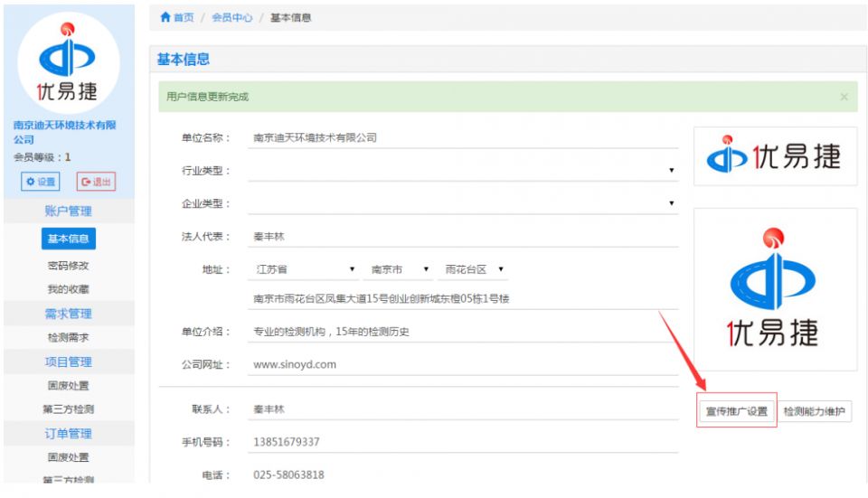Select 基本信息 in the sidebar
This screenshot has height=498, width=868.
[68, 240]
